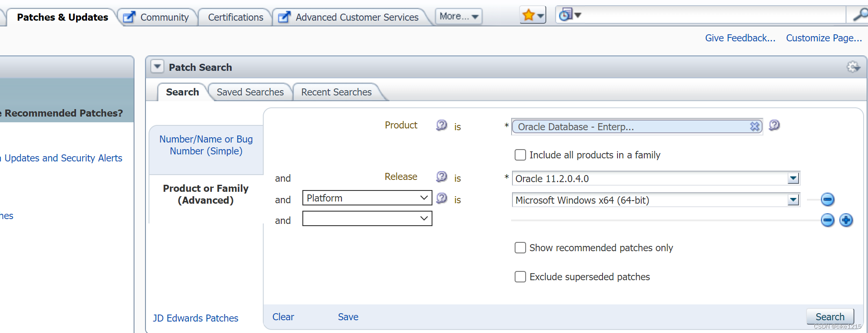
Task: Tick Exclude superseded patches
Action: (520, 277)
